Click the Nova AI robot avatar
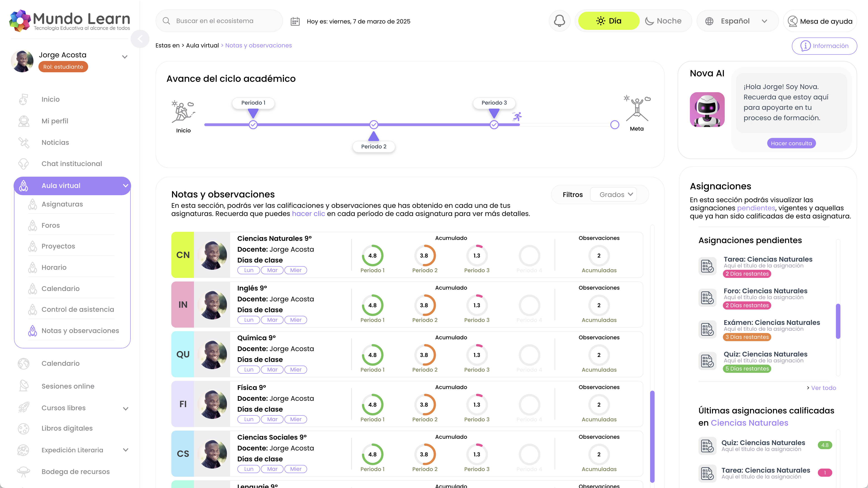Screen dimensions: 868x488 click(x=707, y=109)
